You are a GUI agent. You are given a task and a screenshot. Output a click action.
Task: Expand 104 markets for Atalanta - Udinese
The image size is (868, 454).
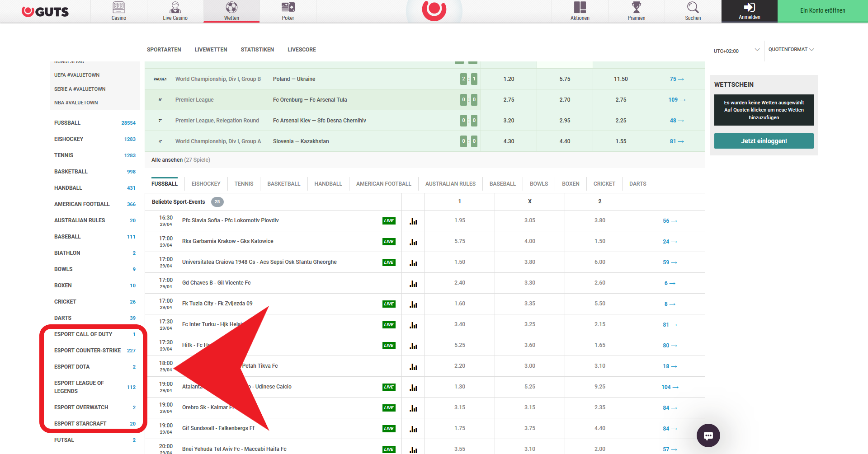pyautogui.click(x=670, y=387)
